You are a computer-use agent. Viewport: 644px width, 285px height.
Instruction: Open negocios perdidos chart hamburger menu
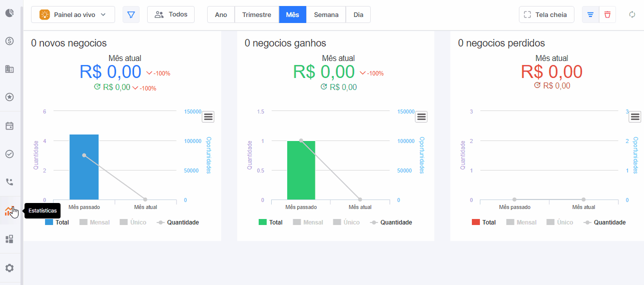tap(635, 116)
